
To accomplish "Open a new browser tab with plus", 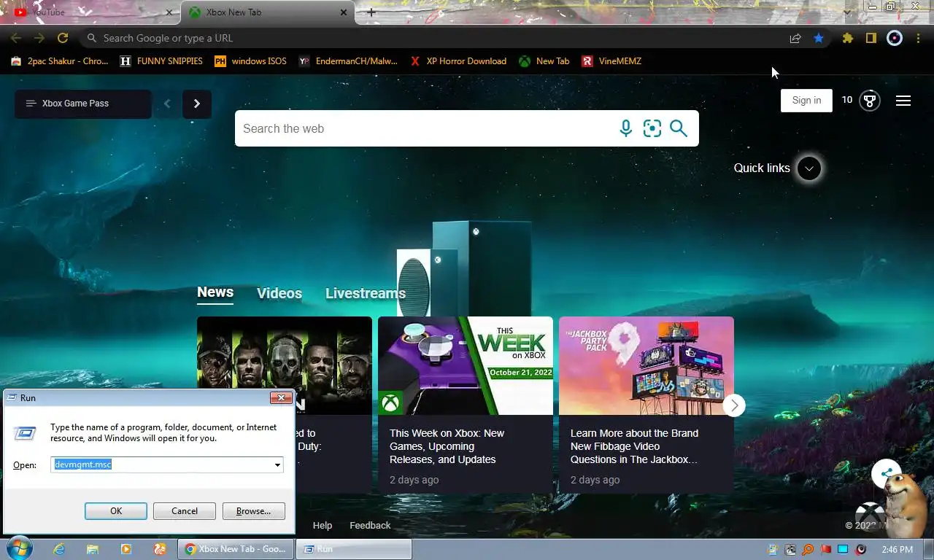I will coord(371,12).
